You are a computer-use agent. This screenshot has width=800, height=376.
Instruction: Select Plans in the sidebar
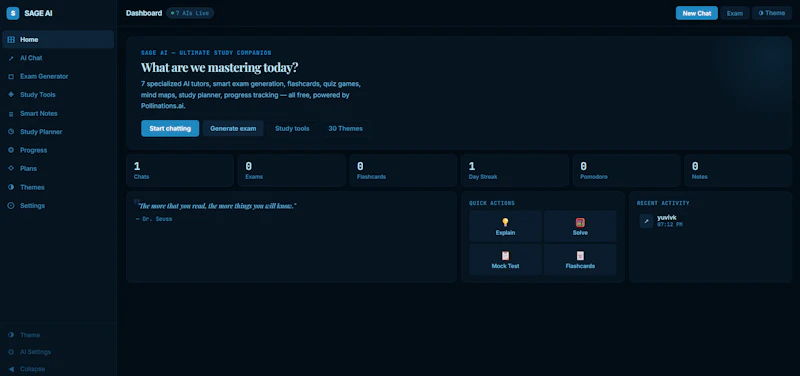pyautogui.click(x=58, y=168)
